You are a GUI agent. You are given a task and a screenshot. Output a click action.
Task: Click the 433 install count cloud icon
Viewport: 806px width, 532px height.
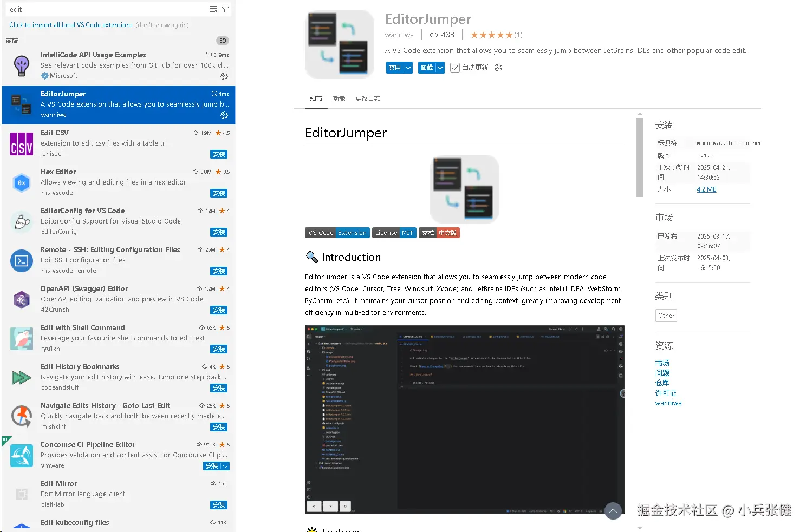pos(434,35)
